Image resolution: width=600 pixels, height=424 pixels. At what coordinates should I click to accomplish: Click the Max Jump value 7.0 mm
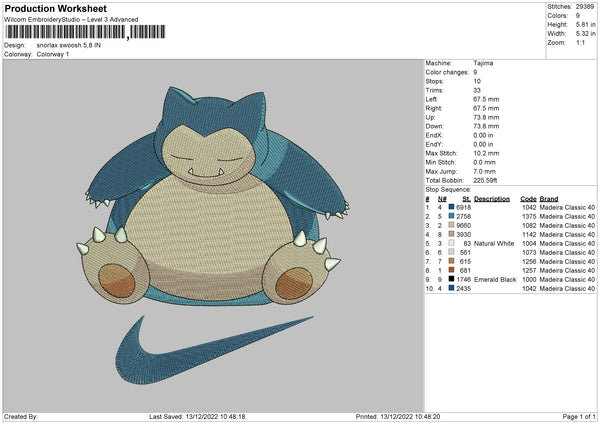coord(484,171)
